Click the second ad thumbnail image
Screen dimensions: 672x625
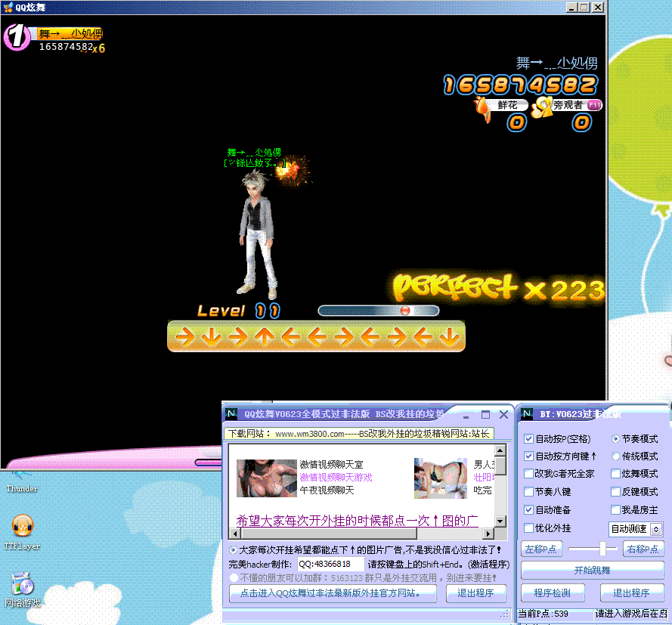441,478
